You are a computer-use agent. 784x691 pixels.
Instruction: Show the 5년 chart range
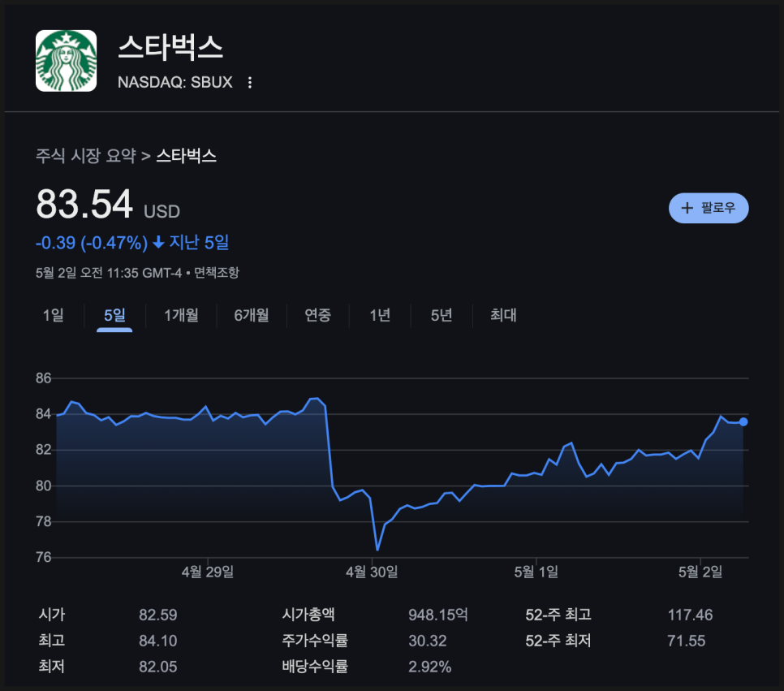pyautogui.click(x=442, y=315)
